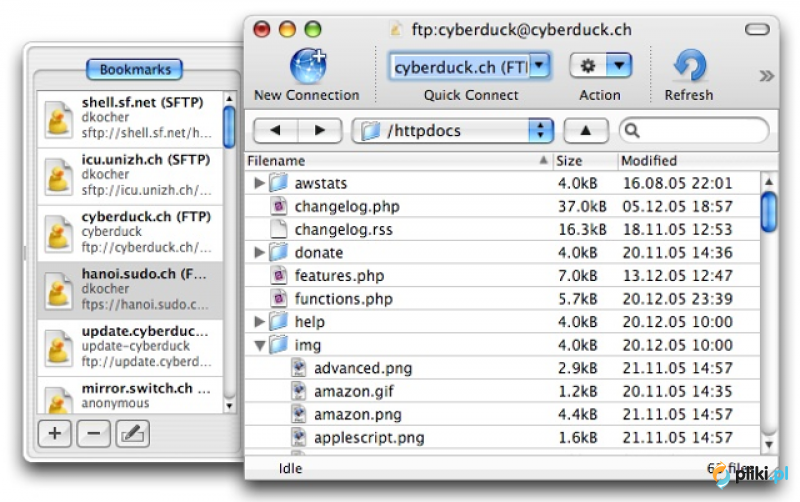Select the awstats folder icon

(279, 182)
